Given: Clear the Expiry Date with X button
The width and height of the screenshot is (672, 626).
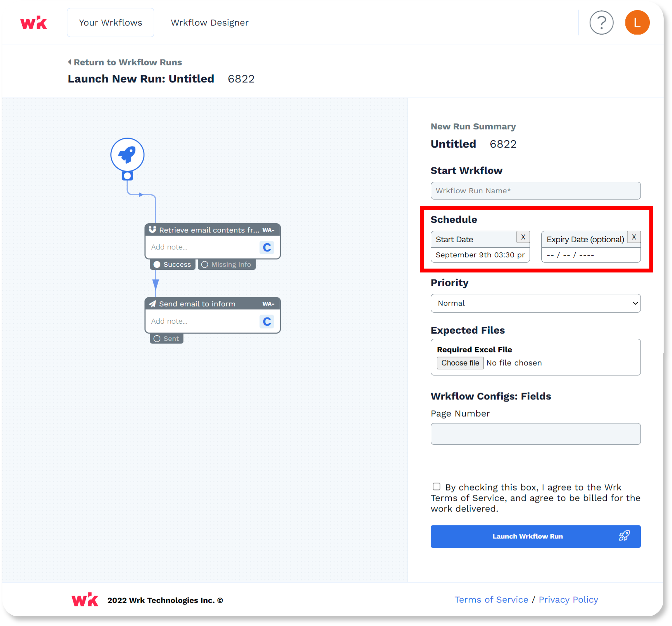Looking at the screenshot, I should pos(634,237).
